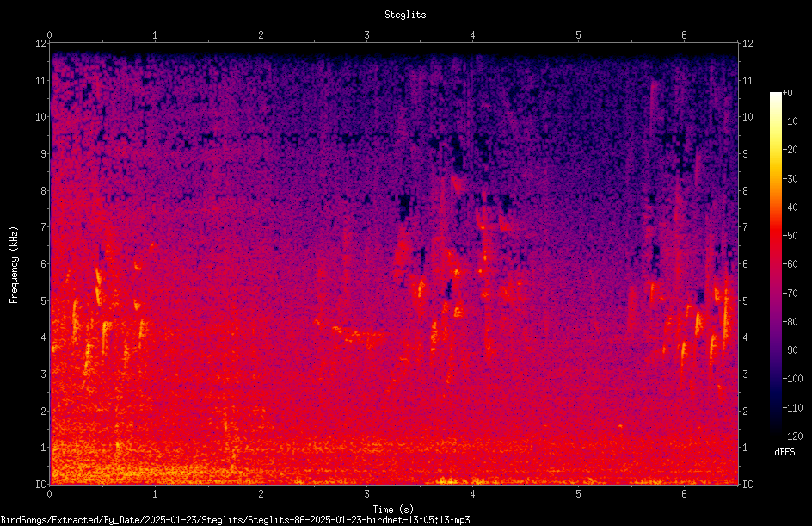The height and width of the screenshot is (526, 812).
Task: Click the DC label on the right axis
Action: [x=747, y=485]
